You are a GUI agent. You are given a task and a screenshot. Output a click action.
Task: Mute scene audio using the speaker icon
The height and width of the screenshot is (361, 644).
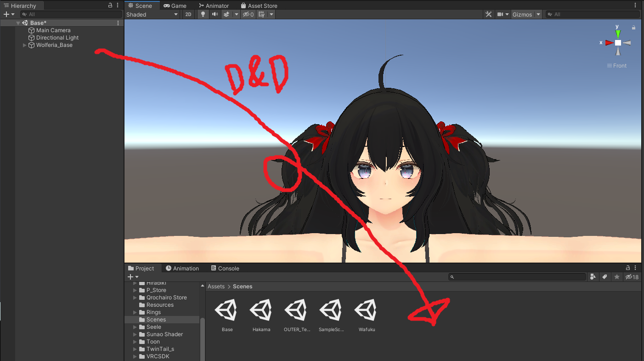[215, 14]
